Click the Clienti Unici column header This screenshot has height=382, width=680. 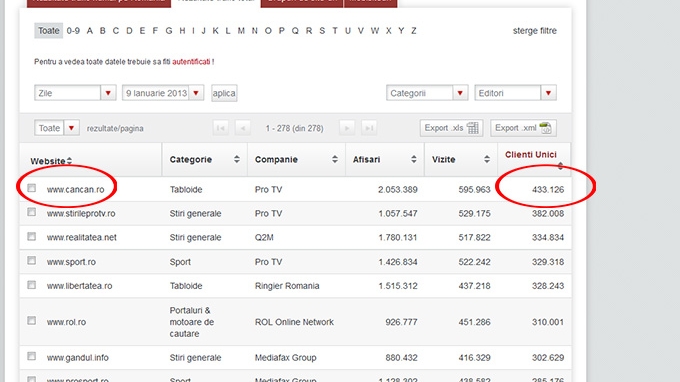click(x=530, y=155)
